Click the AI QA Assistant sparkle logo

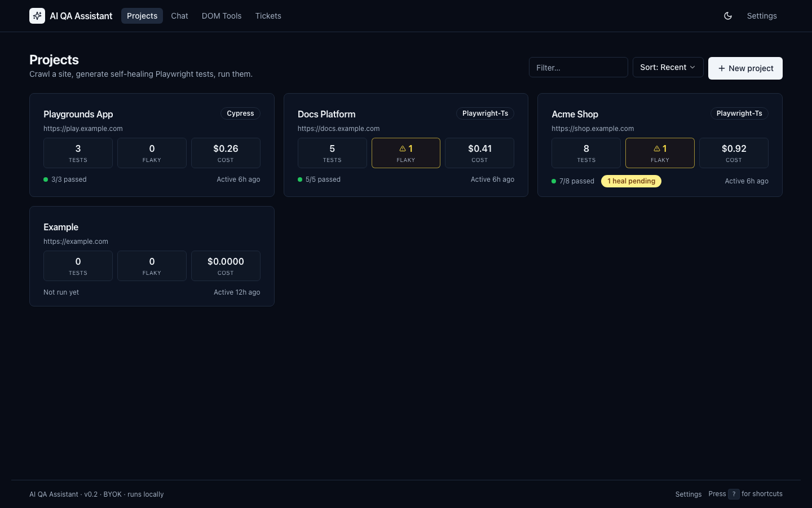37,16
